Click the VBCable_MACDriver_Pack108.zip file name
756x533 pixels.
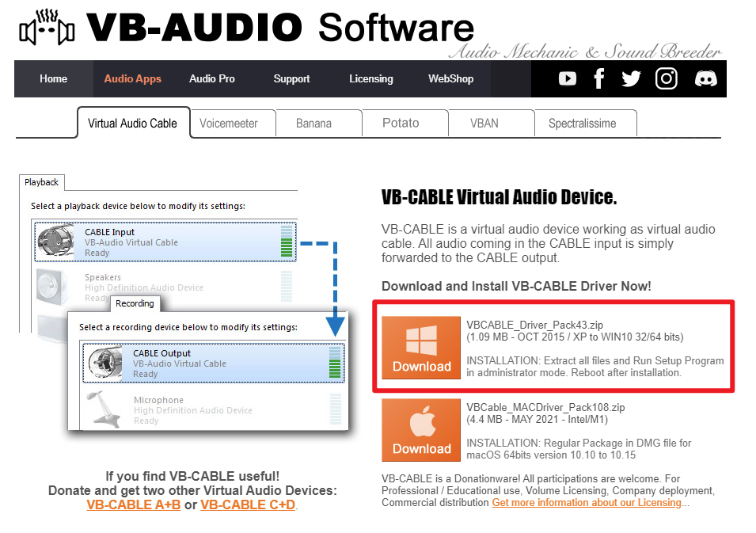pos(545,408)
